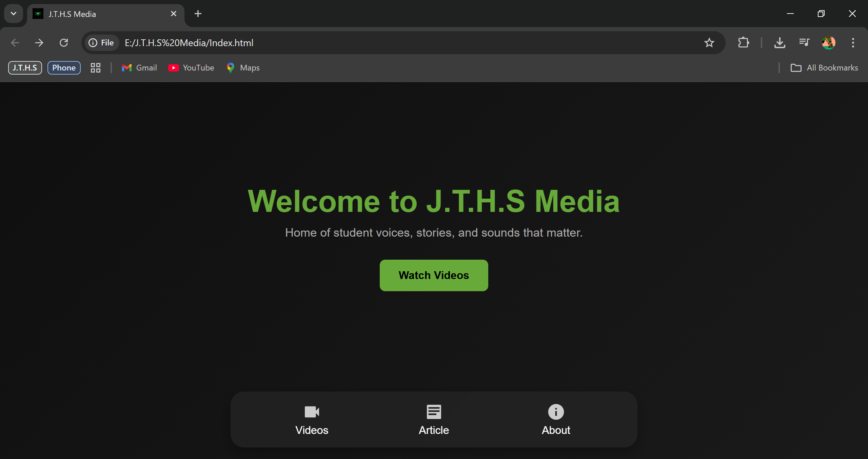Open the tab search dropdown arrow

14,14
